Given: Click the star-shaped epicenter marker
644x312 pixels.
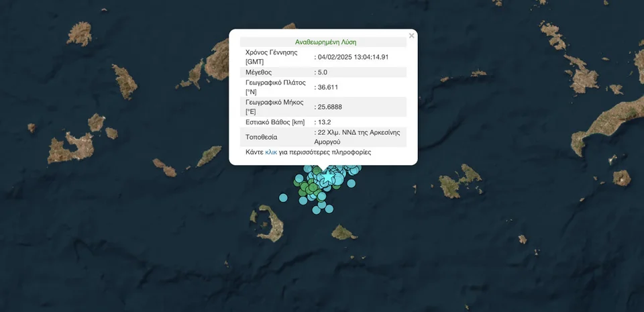Looking at the screenshot, I should coord(327,177).
